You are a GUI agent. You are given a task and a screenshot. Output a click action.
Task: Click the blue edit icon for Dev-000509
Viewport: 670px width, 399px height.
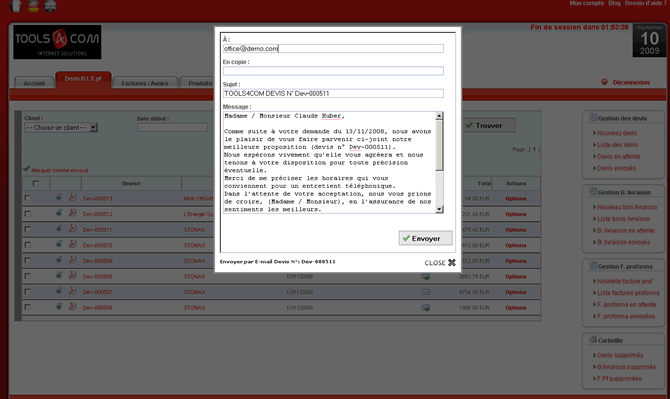(59, 260)
